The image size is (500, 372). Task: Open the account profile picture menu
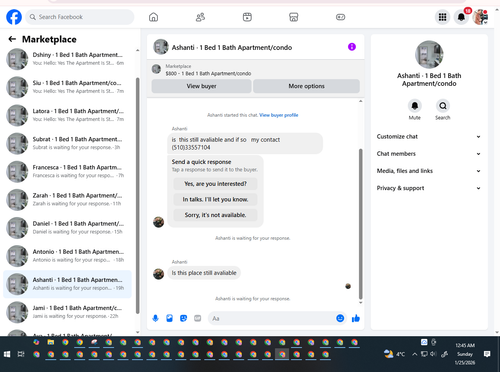click(480, 17)
